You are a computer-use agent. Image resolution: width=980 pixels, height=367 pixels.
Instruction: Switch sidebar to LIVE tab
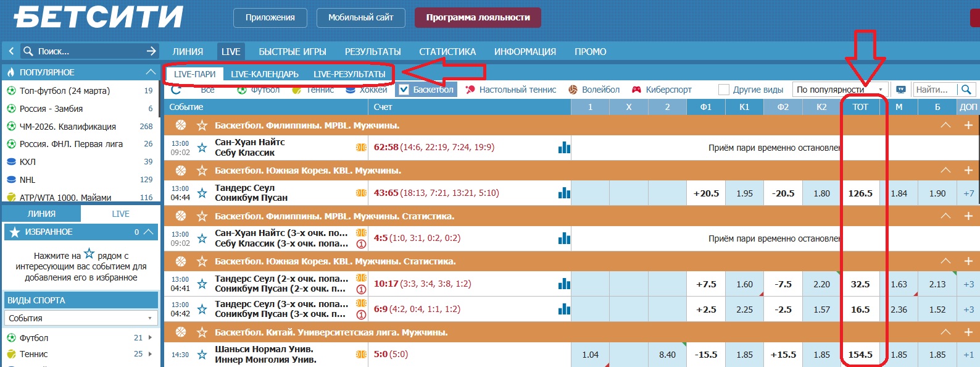click(120, 214)
